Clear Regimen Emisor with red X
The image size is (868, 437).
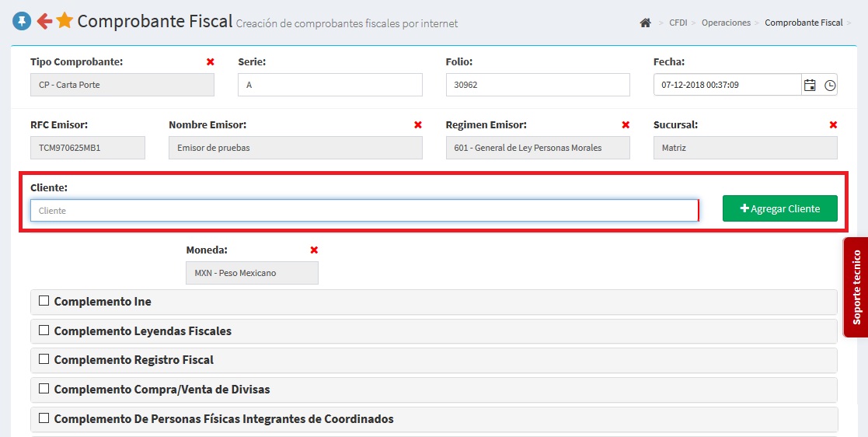point(626,125)
